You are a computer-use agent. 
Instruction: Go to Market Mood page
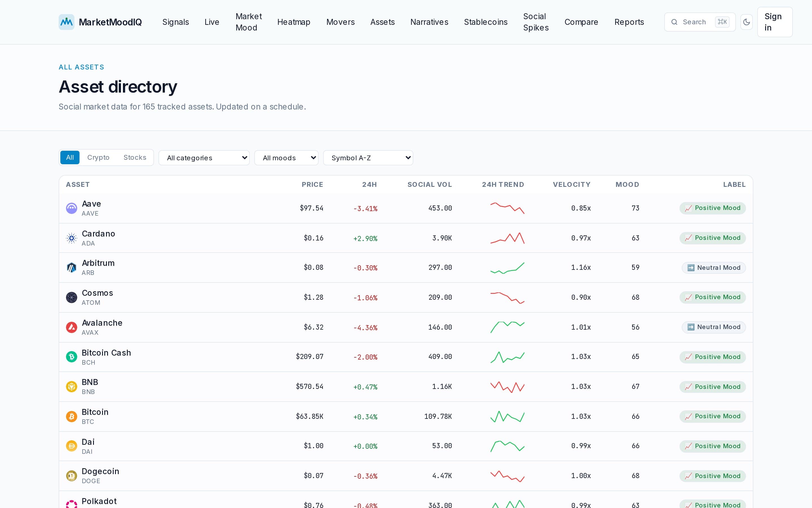[x=249, y=22]
